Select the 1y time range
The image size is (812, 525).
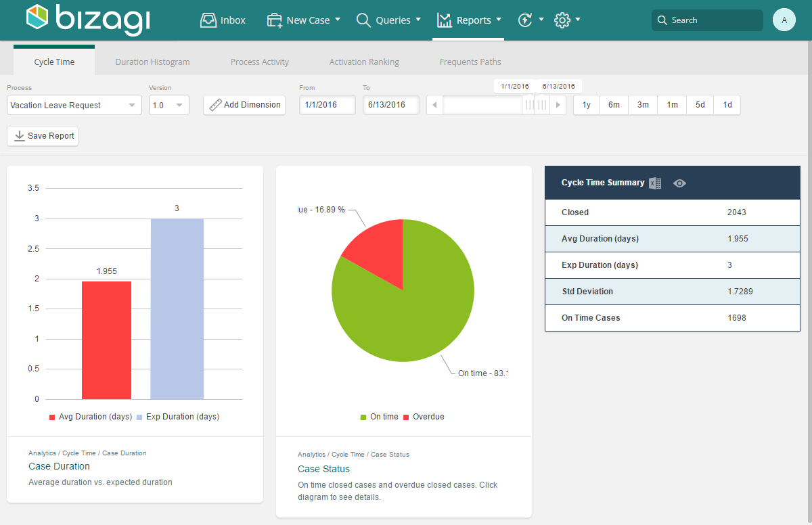(587, 105)
